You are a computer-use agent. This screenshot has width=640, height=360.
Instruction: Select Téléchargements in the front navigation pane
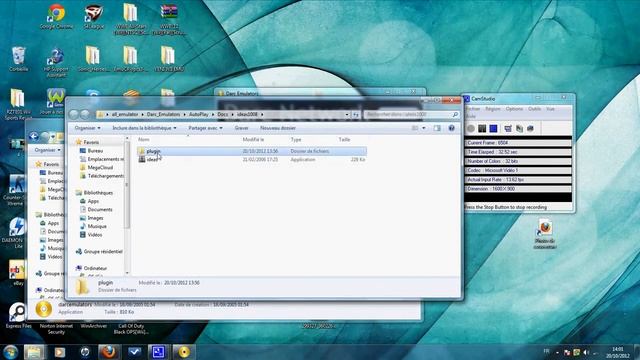[102, 176]
